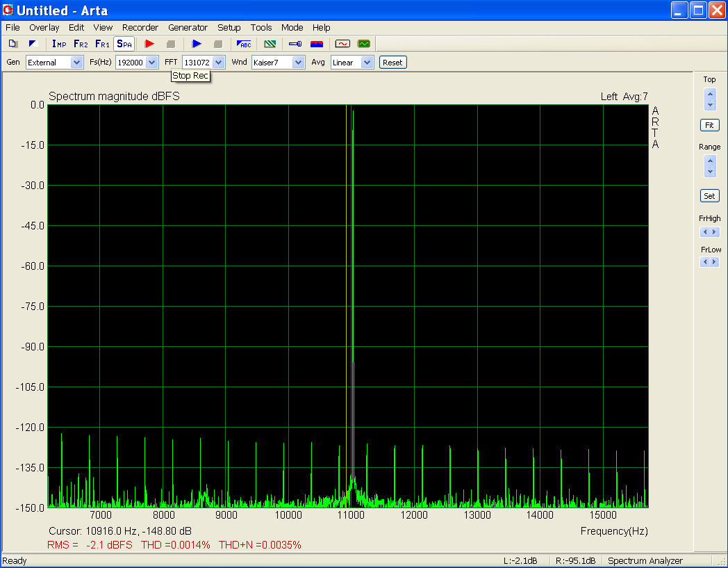The width and height of the screenshot is (728, 568).
Task: Switch to FR2 dual channel mode
Action: 81,44
